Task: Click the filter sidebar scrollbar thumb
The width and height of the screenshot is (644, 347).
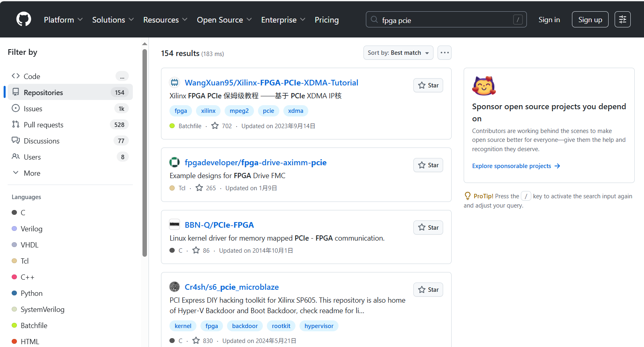Action: click(x=145, y=153)
